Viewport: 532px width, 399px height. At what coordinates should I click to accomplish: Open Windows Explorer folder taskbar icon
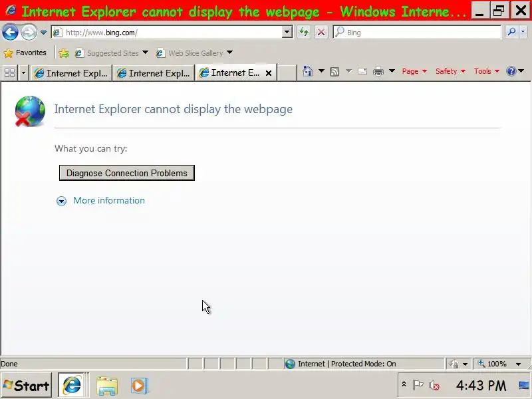click(x=107, y=386)
